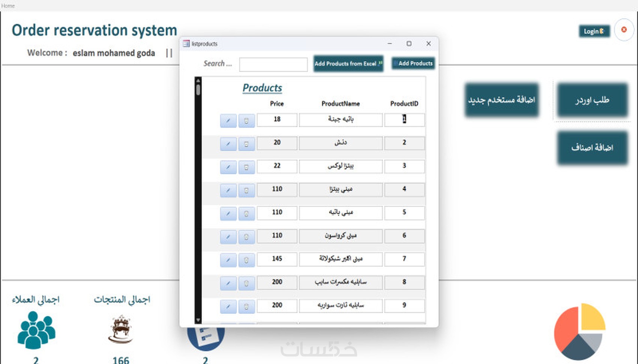The image size is (638, 364).
Task: Click the Add Products button
Action: click(x=413, y=63)
